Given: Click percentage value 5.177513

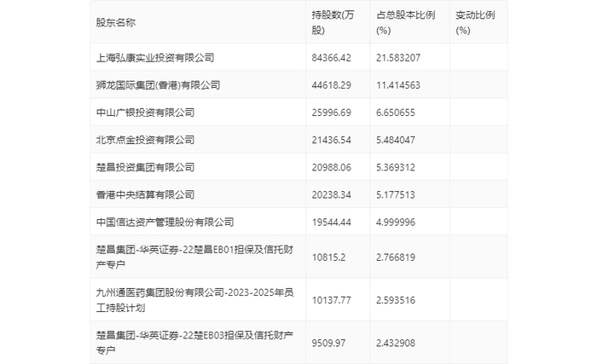Looking at the screenshot, I should click(x=396, y=195).
